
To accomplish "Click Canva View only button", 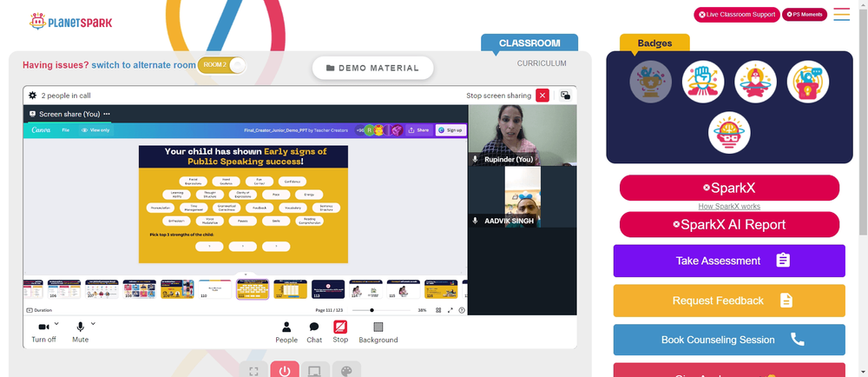I will (95, 130).
